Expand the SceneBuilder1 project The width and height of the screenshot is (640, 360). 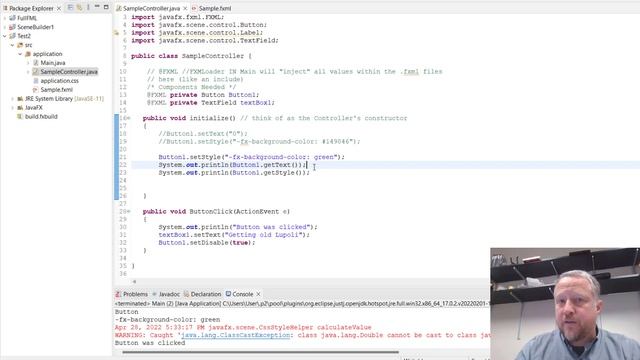point(5,27)
